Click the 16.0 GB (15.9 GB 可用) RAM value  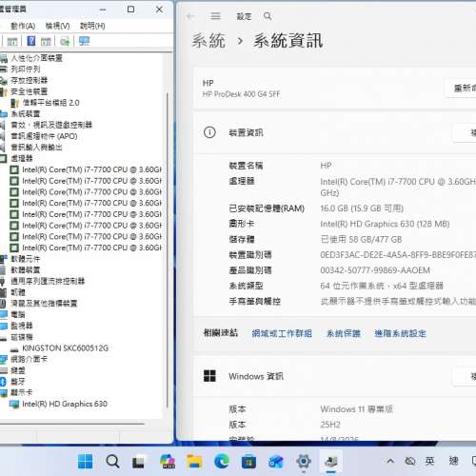coord(362,208)
